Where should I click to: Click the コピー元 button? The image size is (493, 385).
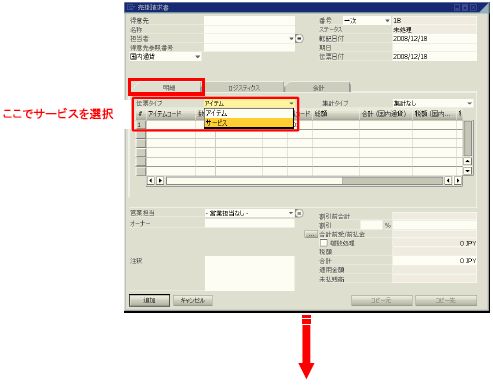coord(381,300)
